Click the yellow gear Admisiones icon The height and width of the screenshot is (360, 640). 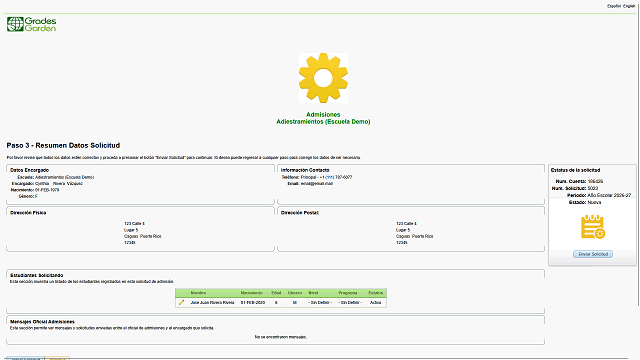click(323, 78)
